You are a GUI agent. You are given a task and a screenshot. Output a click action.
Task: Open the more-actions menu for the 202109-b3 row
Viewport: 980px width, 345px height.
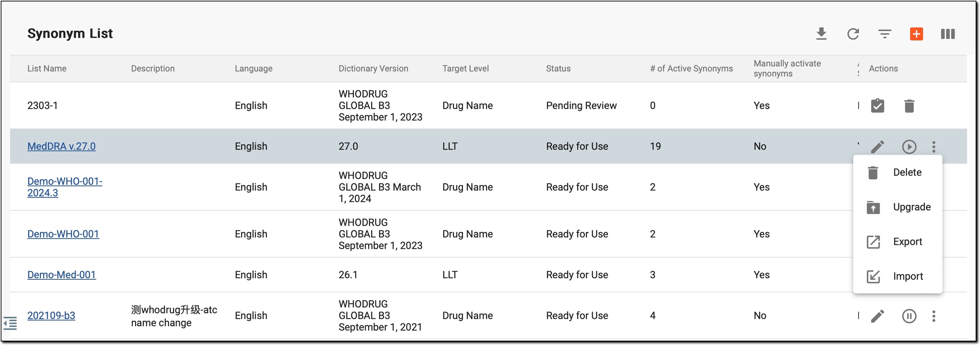(934, 316)
